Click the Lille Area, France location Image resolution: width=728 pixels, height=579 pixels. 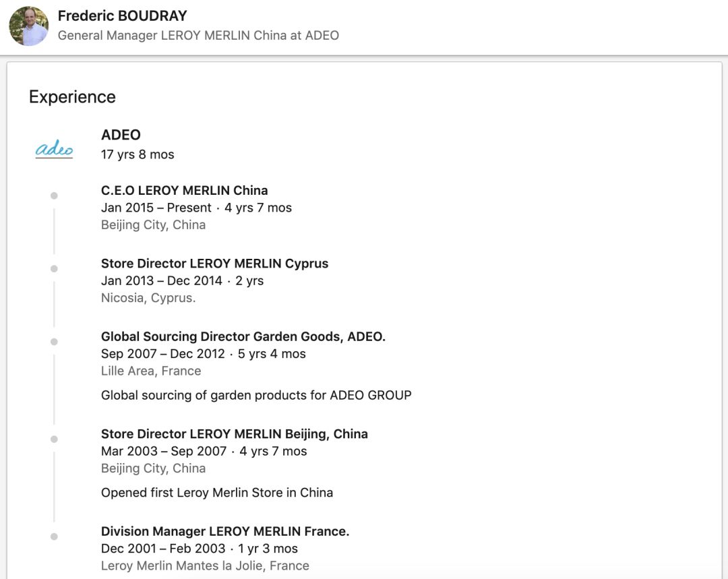[x=151, y=371]
